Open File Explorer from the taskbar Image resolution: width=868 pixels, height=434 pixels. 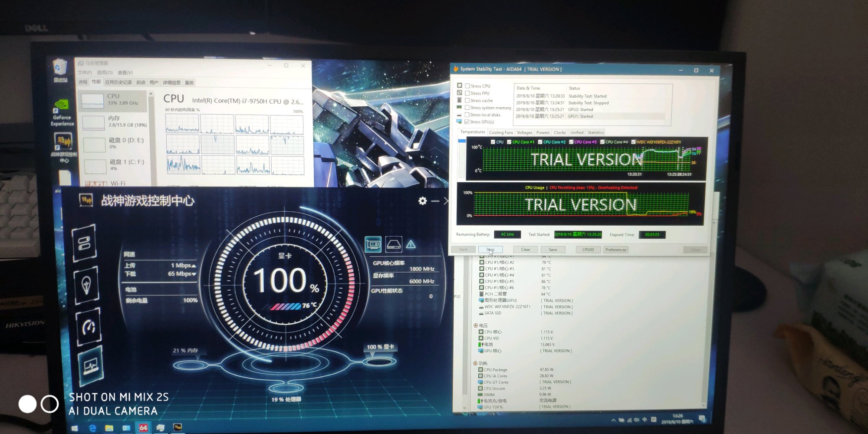pyautogui.click(x=109, y=428)
